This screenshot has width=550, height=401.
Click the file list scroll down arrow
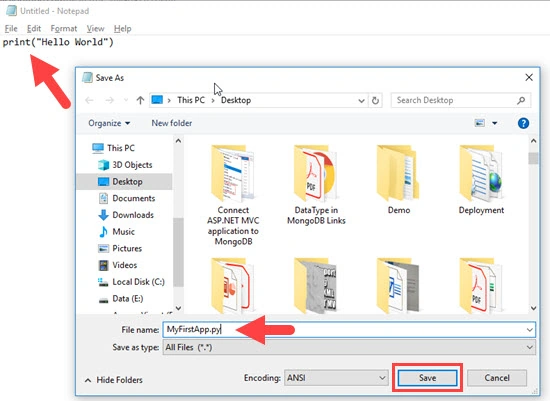[534, 308]
